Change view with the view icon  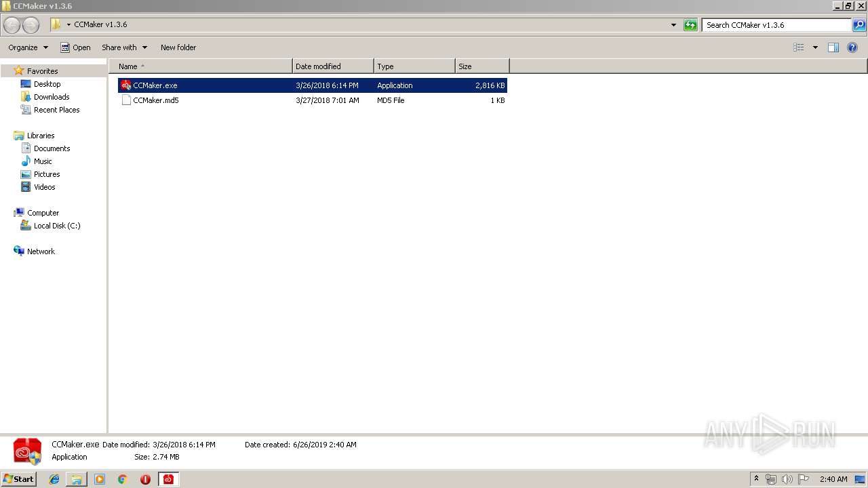coord(799,47)
